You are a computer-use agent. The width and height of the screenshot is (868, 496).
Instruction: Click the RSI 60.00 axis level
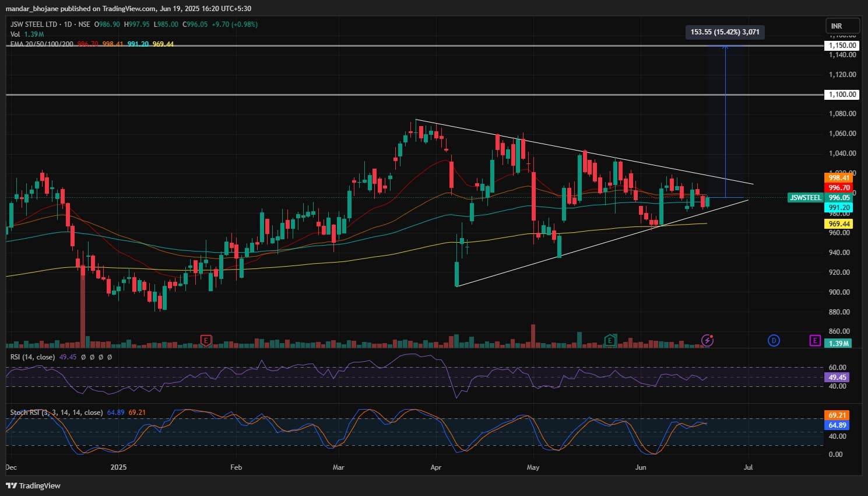tap(838, 368)
